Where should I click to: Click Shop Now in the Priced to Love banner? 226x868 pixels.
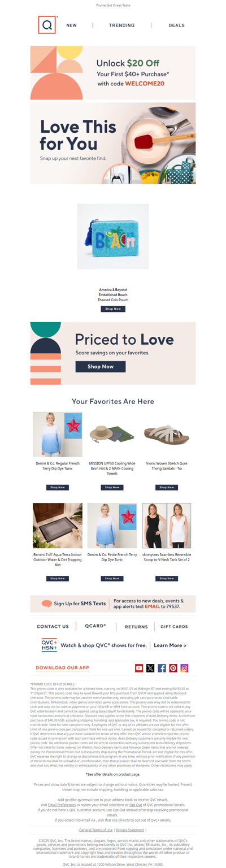pos(101,366)
